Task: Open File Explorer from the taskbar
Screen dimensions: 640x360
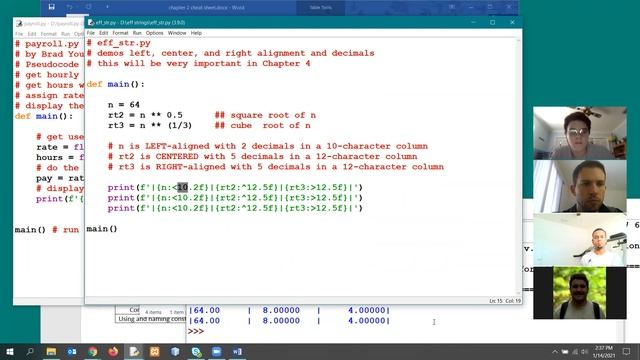Action: coord(51,351)
